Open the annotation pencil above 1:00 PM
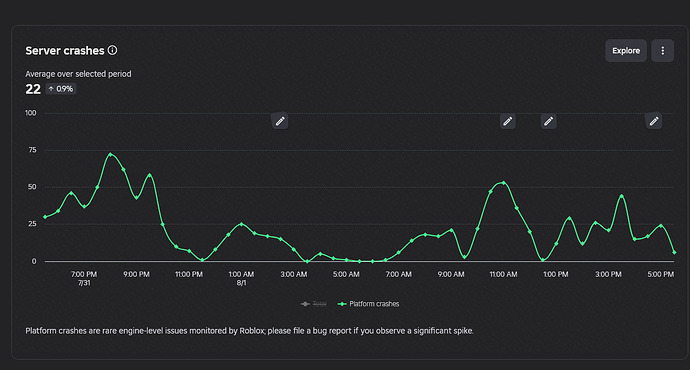 [548, 121]
